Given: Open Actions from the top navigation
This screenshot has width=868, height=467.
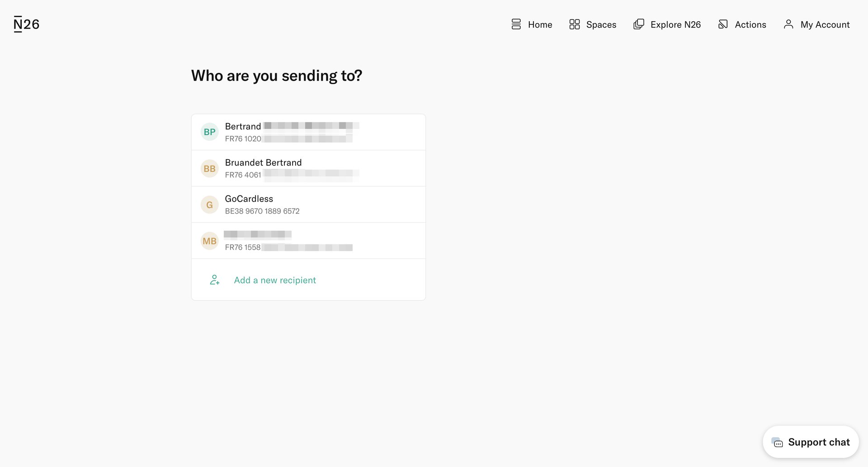Looking at the screenshot, I should [x=750, y=24].
